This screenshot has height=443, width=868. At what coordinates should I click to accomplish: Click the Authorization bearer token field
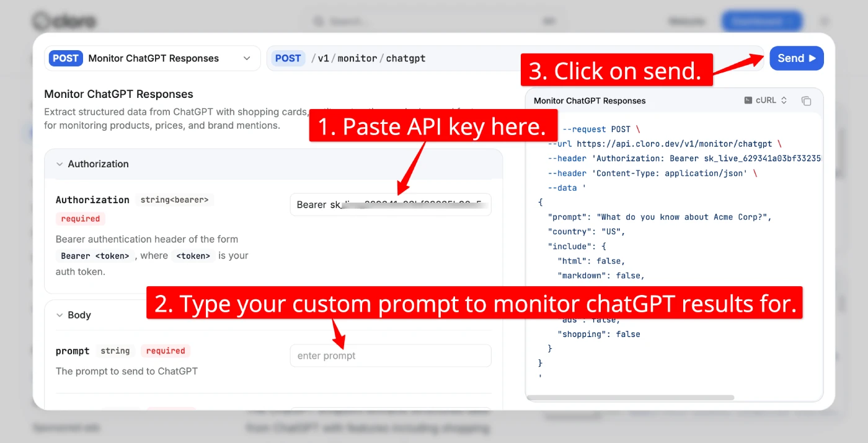391,204
